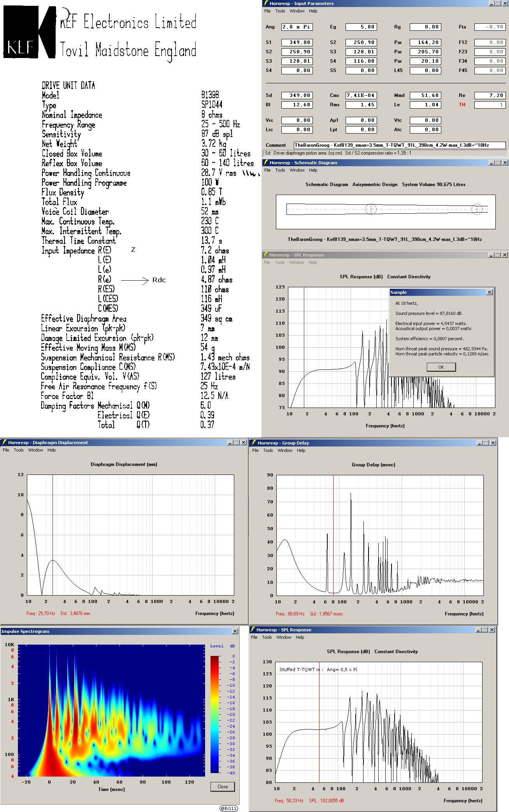Screen dimensions: 509x812
Task: Open Tools menu in Input Parameters window
Action: coord(280,11)
